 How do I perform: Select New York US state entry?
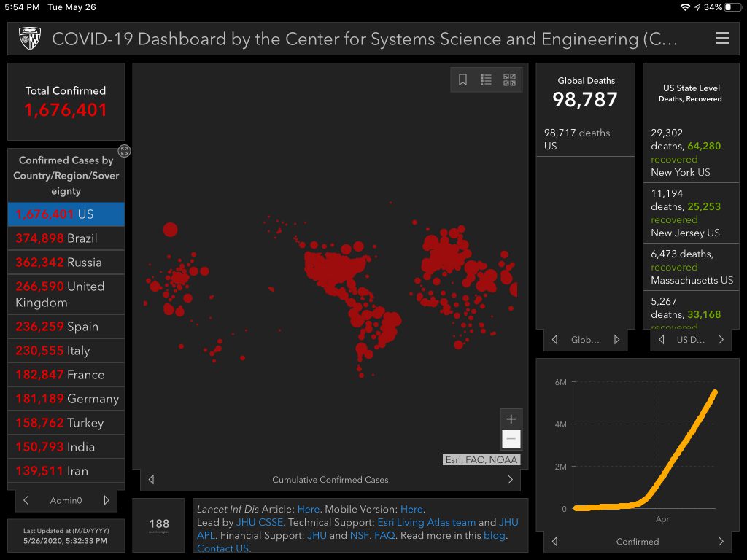(690, 152)
